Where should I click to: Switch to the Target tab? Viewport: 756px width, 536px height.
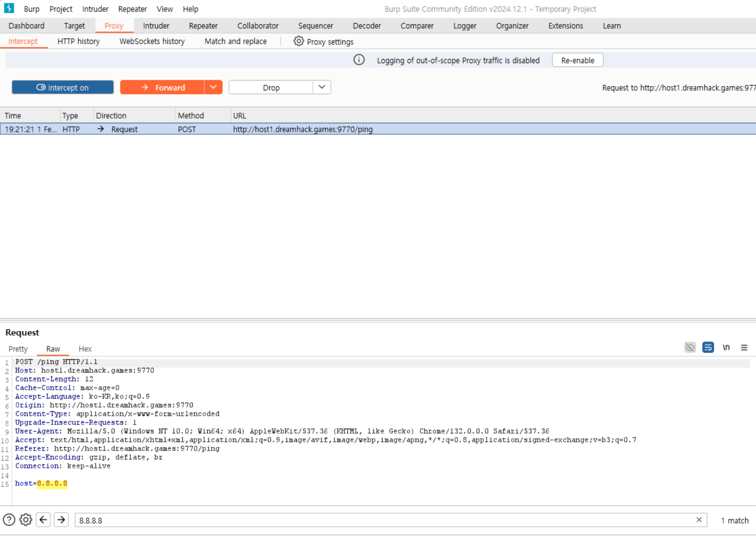74,26
